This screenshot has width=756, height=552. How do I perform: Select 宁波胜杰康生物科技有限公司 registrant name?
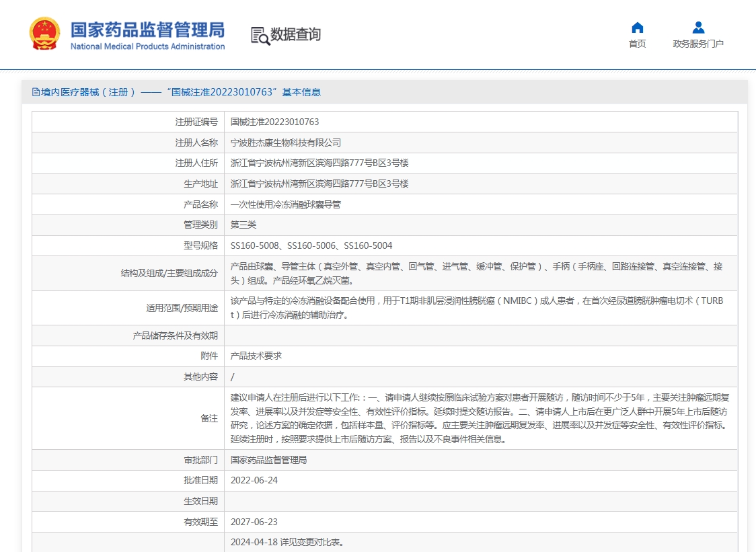tap(285, 143)
